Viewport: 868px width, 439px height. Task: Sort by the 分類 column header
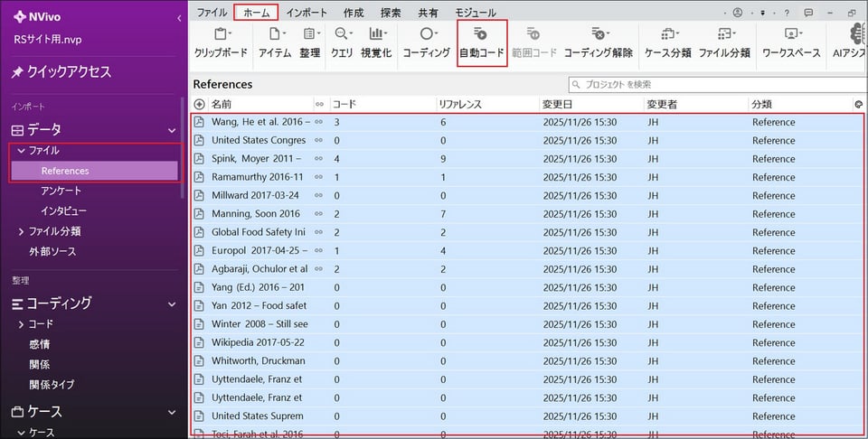[x=761, y=104]
